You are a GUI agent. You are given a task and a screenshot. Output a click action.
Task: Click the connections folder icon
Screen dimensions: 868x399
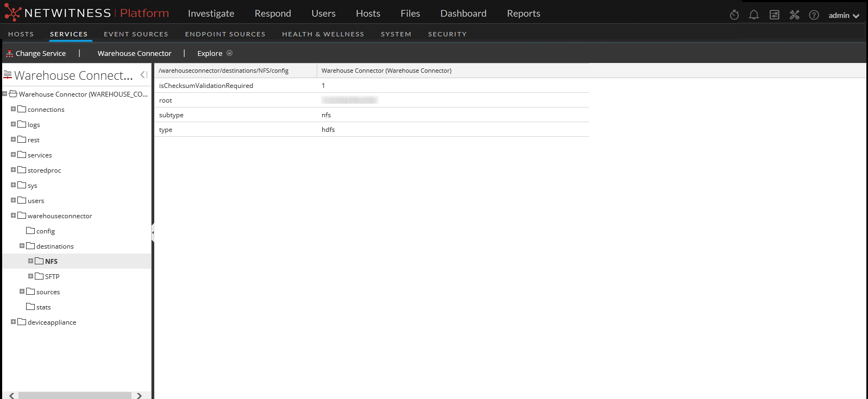click(x=22, y=109)
